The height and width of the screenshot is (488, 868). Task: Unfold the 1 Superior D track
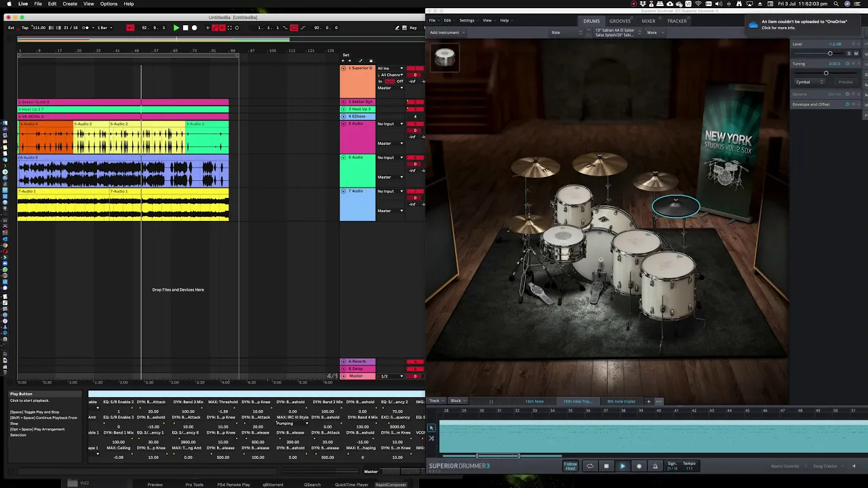click(343, 68)
